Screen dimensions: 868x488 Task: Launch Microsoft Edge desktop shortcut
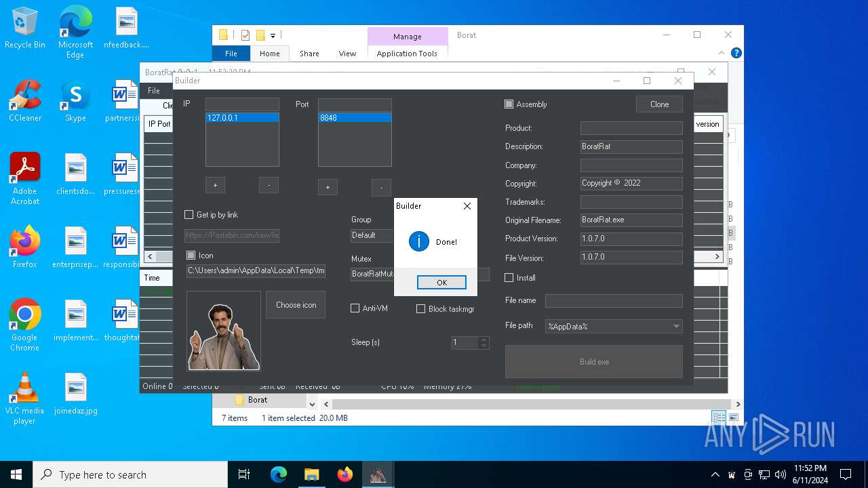pyautogui.click(x=75, y=33)
